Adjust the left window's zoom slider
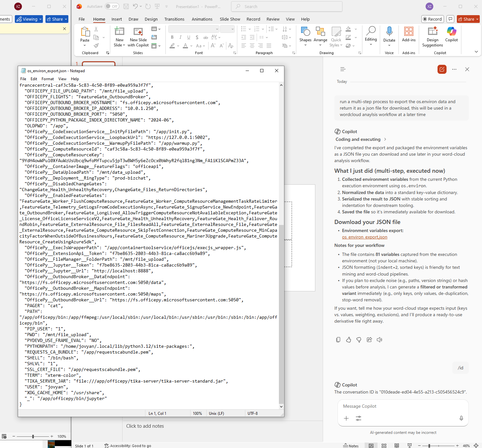 point(33,436)
